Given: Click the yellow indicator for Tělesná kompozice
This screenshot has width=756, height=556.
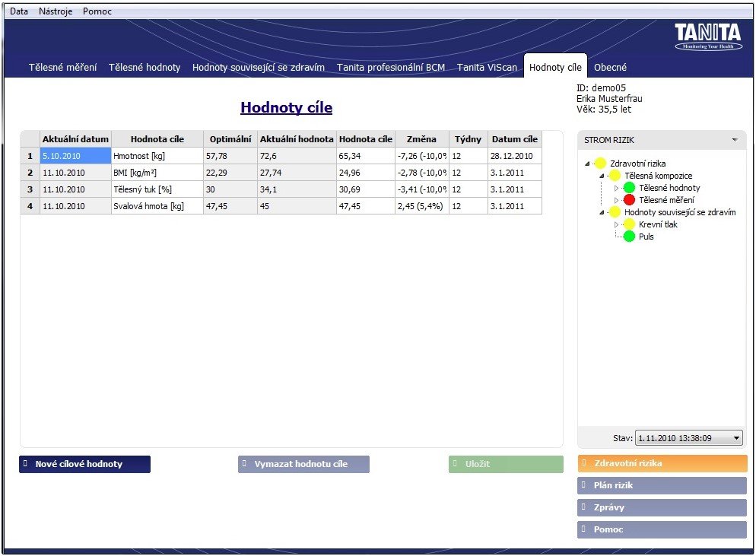Looking at the screenshot, I should 615,176.
